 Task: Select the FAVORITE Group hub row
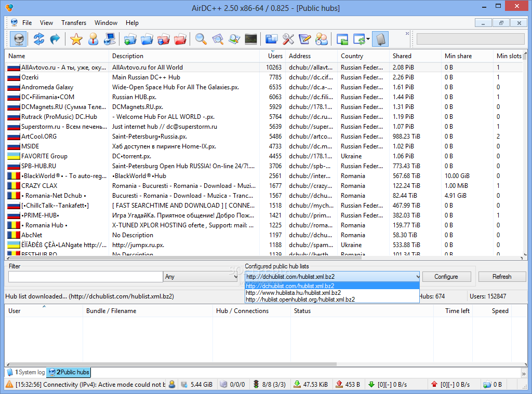263,156
